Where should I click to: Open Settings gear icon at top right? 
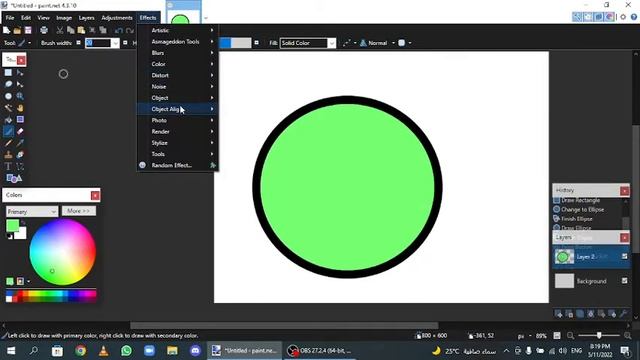click(623, 17)
